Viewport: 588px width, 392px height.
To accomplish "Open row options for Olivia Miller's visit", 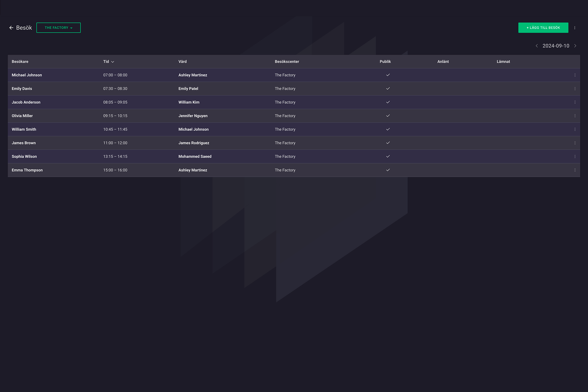I will click(x=575, y=116).
